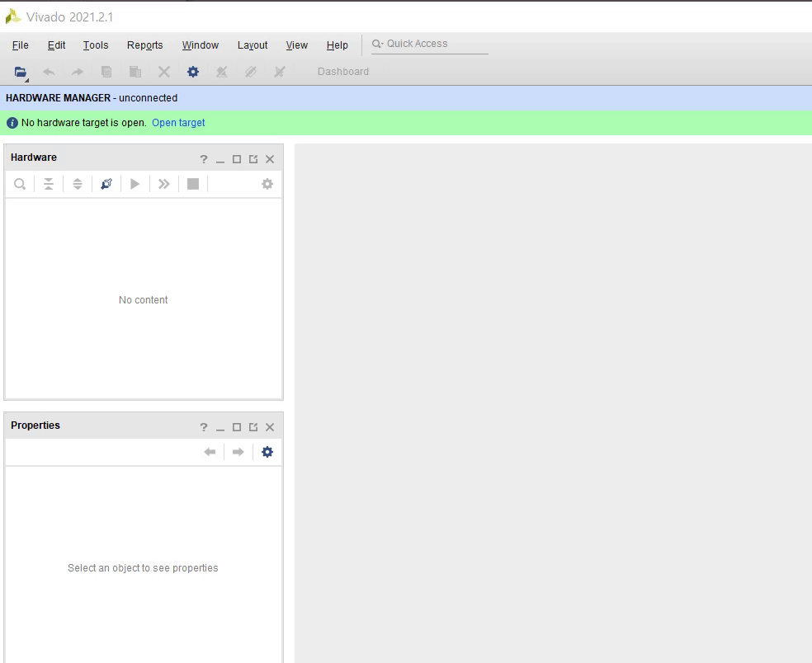This screenshot has width=812, height=663.
Task: Open the File menu
Action: pyautogui.click(x=20, y=45)
